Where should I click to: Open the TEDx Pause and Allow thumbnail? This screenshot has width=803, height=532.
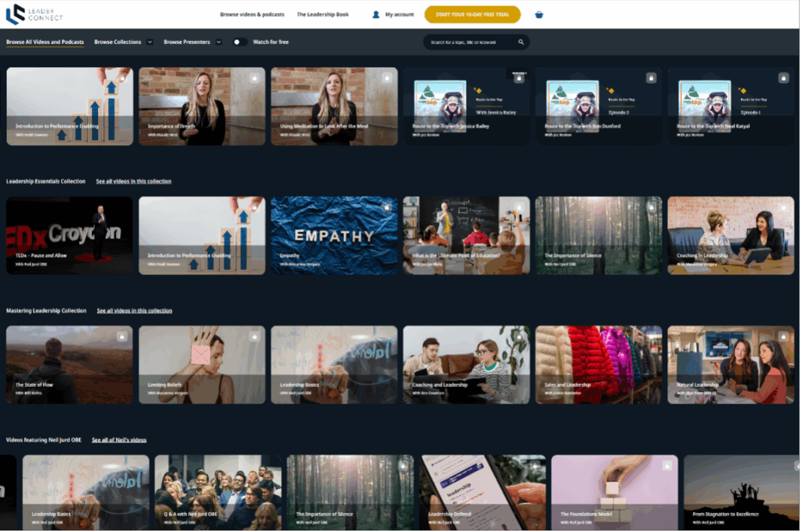(69, 235)
